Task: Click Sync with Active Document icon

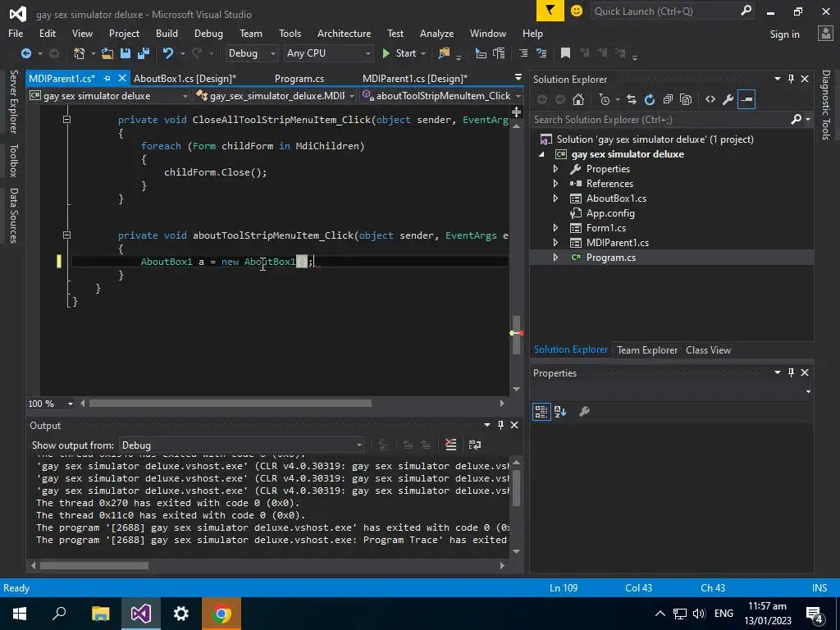Action: [632, 99]
